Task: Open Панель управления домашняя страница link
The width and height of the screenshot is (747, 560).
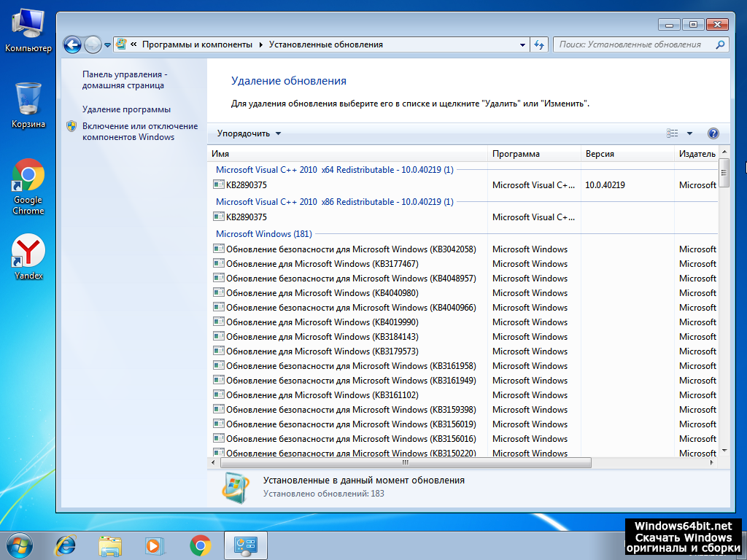Action: [125, 79]
